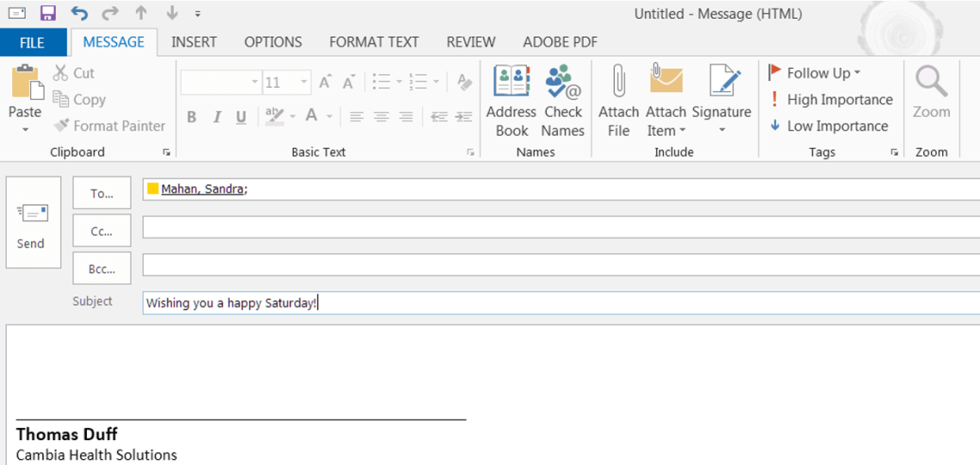Apply text highlight color
The image size is (980, 465).
click(274, 116)
